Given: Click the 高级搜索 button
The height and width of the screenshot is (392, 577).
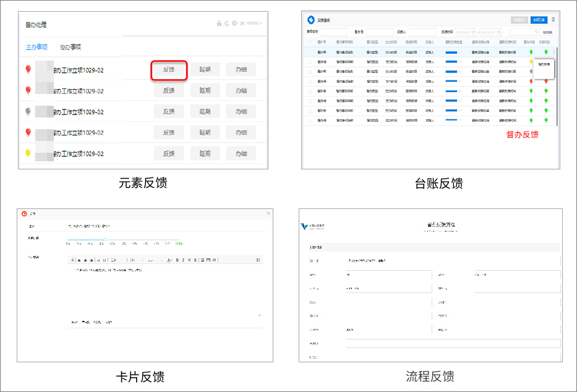Looking at the screenshot, I should [547, 32].
